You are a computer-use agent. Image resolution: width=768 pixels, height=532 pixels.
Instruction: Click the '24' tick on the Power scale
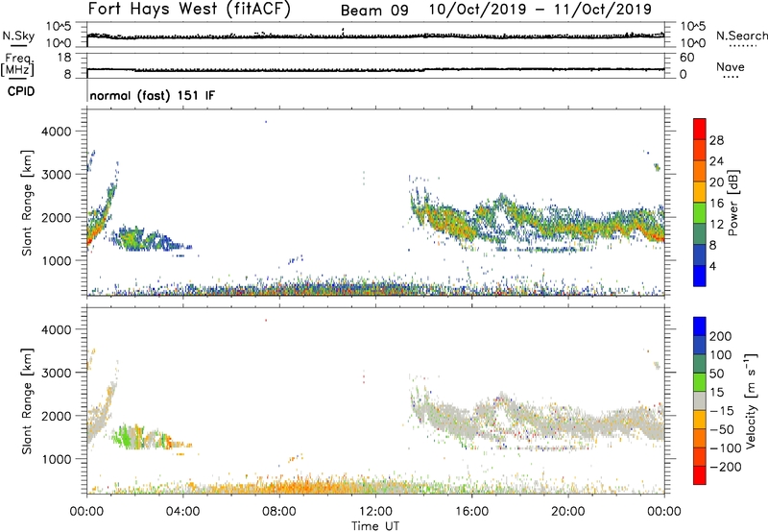pyautogui.click(x=716, y=161)
